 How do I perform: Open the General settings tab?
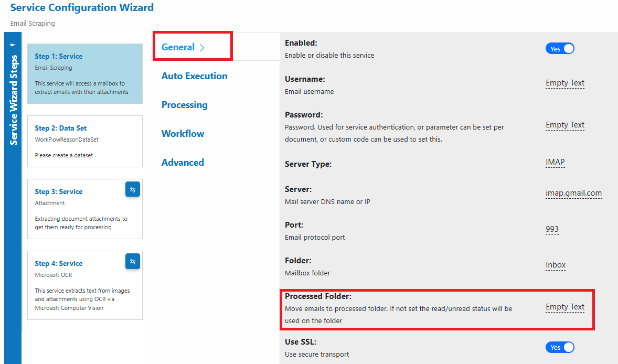tap(178, 47)
